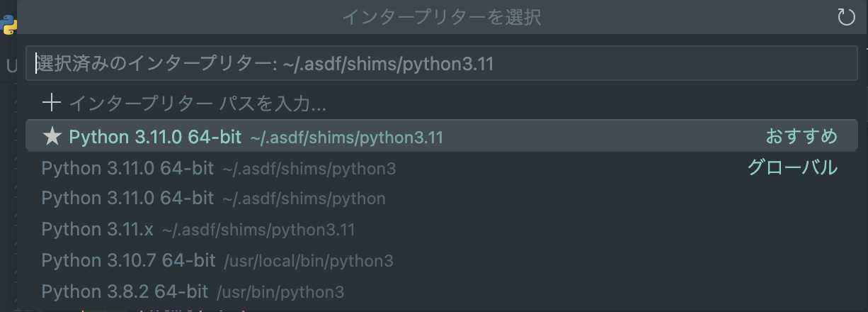Click the ~/.asdf/shims/python3 path text
Viewport: 868px width, 312px height.
(309, 169)
